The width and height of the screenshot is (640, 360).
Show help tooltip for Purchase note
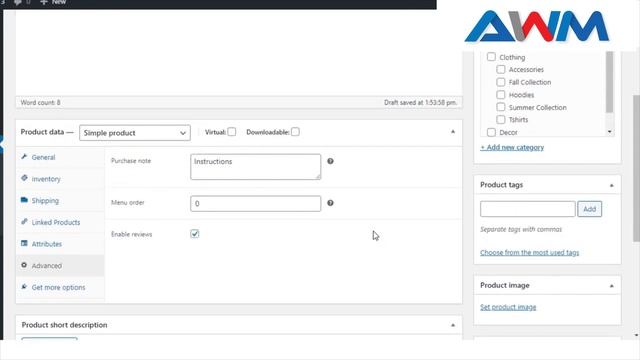point(330,161)
